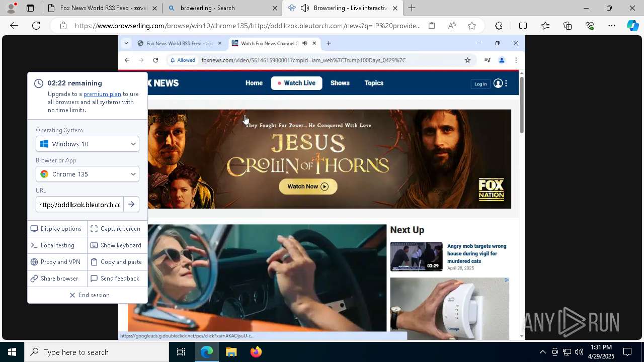This screenshot has height=362, width=644.
Task: Open remote Chrome three-dot menu
Action: (516, 60)
